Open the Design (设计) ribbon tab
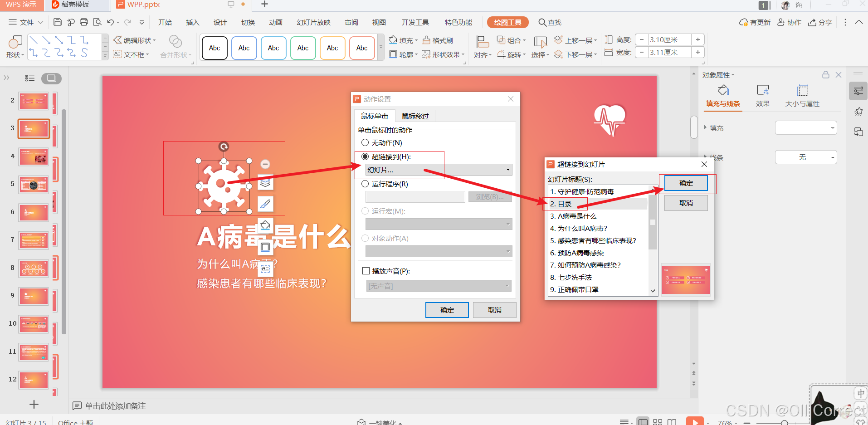Screen dimensions: 868x425 coord(220,22)
